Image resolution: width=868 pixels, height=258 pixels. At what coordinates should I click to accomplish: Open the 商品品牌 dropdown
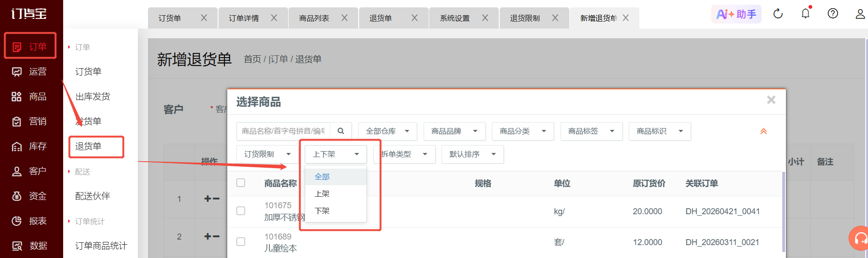point(455,131)
